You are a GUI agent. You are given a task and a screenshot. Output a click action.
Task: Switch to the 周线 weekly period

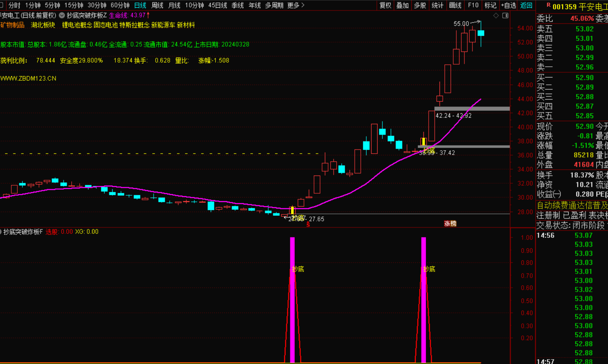point(157,5)
